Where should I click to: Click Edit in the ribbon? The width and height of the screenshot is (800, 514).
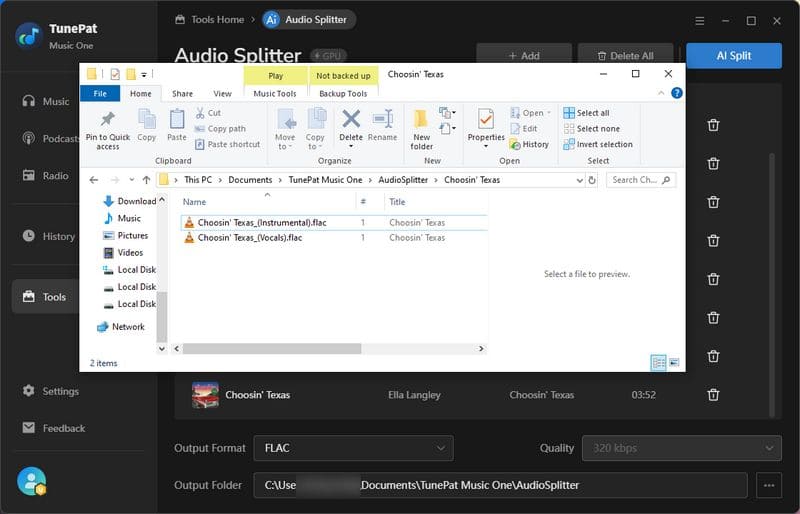tap(524, 129)
